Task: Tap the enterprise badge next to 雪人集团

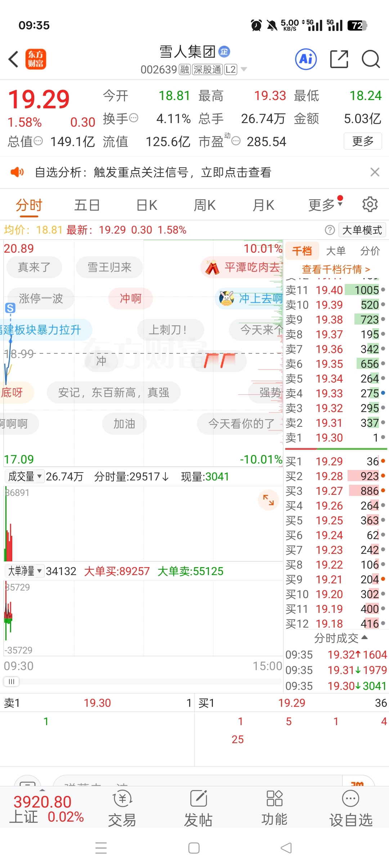Action: pos(224,51)
